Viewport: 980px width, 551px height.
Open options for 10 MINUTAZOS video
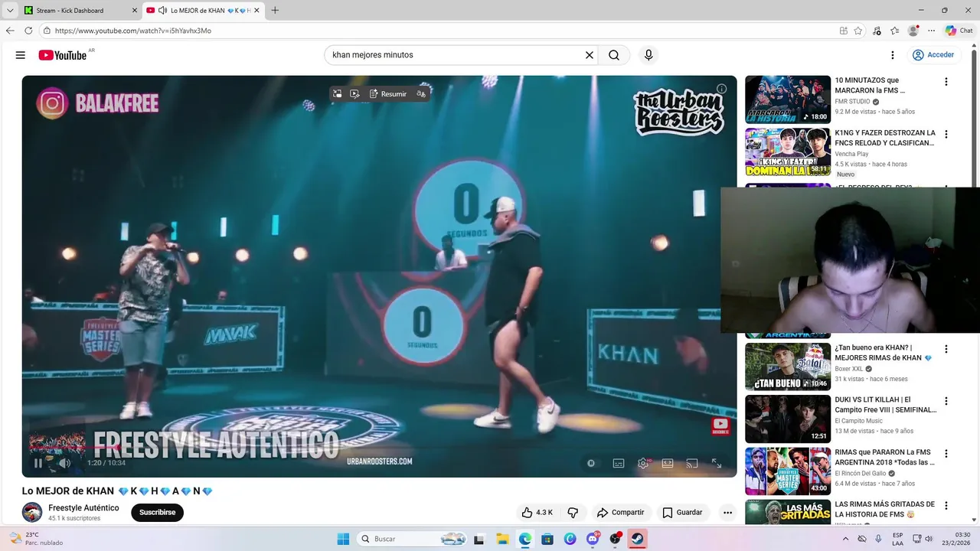pos(946,82)
